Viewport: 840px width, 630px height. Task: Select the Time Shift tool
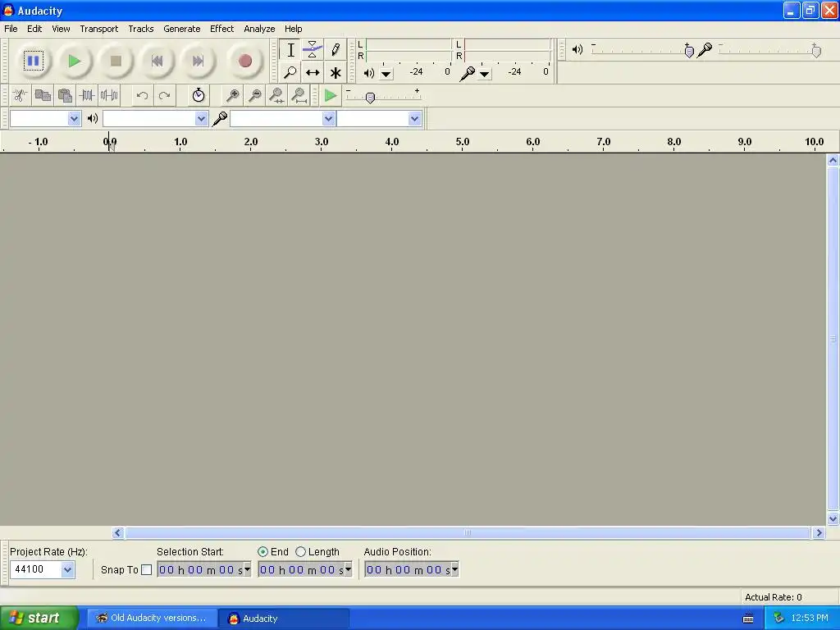pos(313,72)
